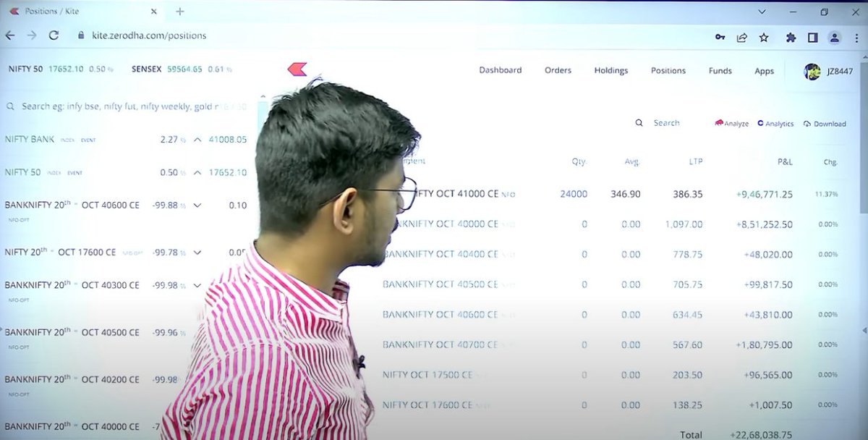Click the 11.37% change value

click(826, 195)
